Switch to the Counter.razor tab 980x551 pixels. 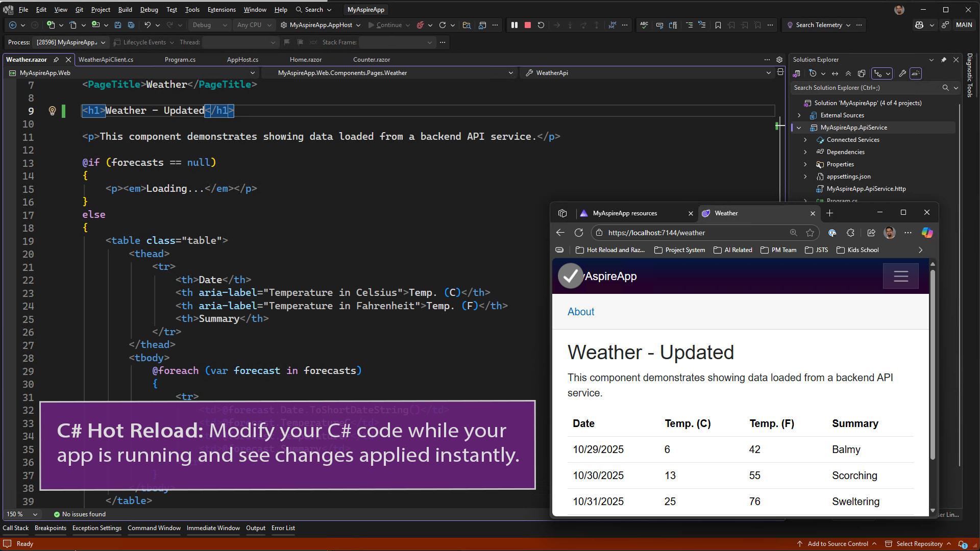pos(371,60)
